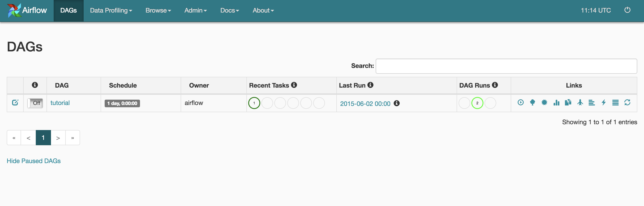Expand the Data Profiling dropdown menu
Image resolution: width=644 pixels, height=206 pixels.
point(111,11)
